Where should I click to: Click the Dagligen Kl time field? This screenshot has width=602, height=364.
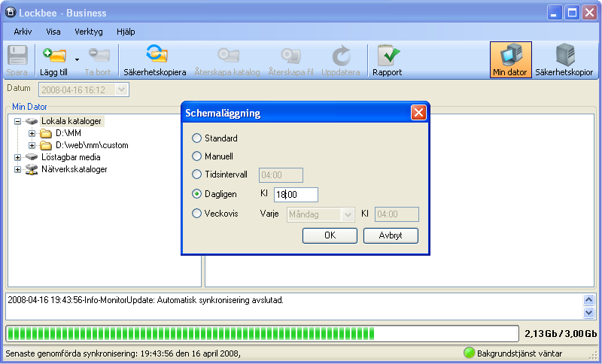[296, 195]
